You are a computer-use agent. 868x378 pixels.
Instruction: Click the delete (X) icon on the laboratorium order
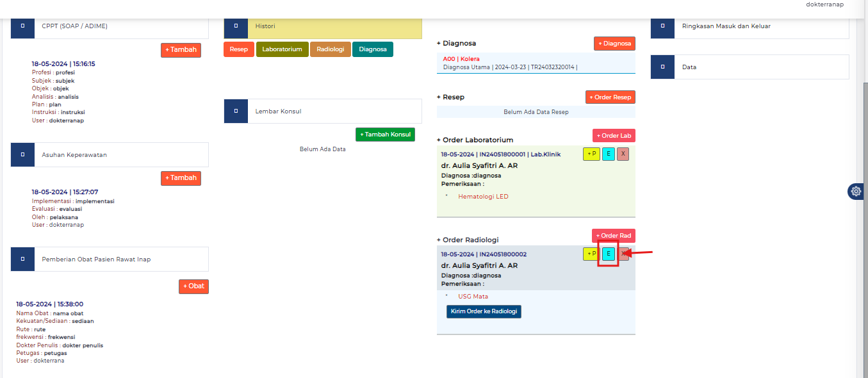click(622, 154)
